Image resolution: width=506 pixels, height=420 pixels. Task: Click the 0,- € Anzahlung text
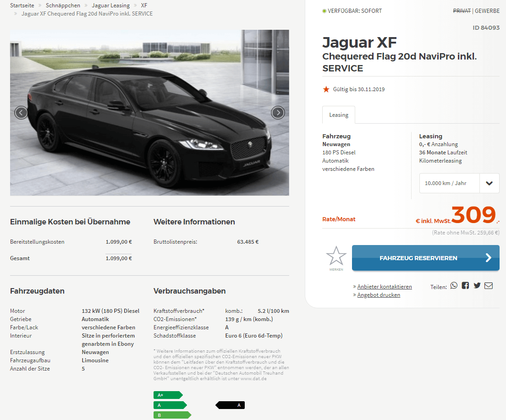pos(439,144)
